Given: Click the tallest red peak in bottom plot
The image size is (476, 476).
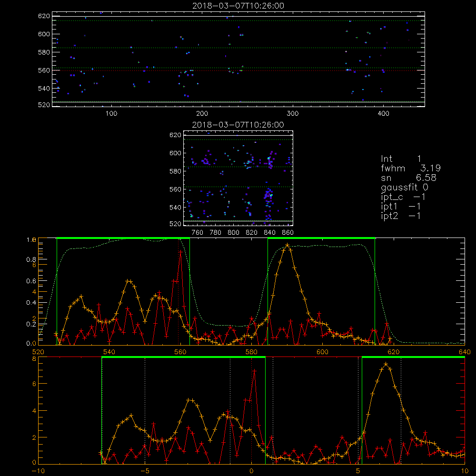Looking at the screenshot, I should pos(254,371).
